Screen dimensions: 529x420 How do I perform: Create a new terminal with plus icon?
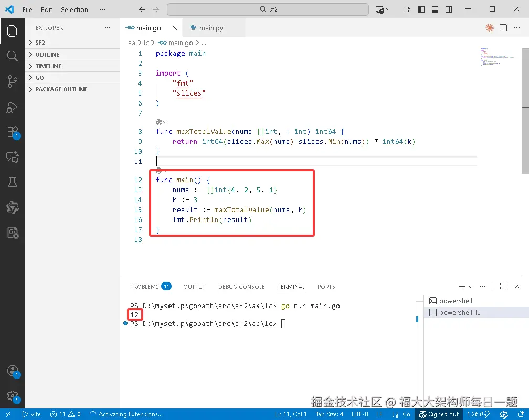coord(462,286)
